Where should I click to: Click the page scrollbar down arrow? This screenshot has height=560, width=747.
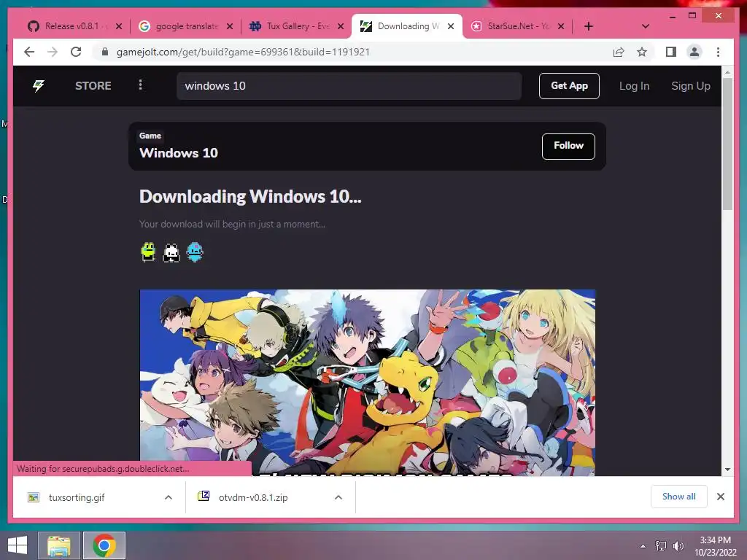pyautogui.click(x=727, y=470)
